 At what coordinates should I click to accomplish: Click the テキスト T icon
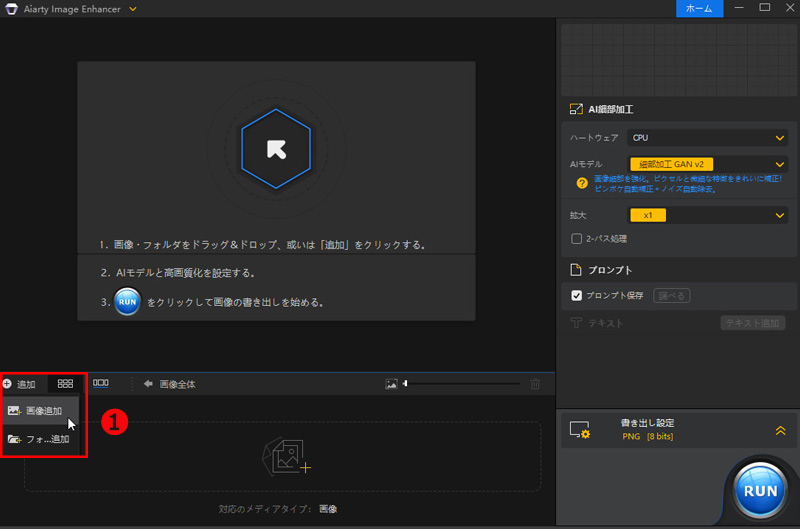576,323
